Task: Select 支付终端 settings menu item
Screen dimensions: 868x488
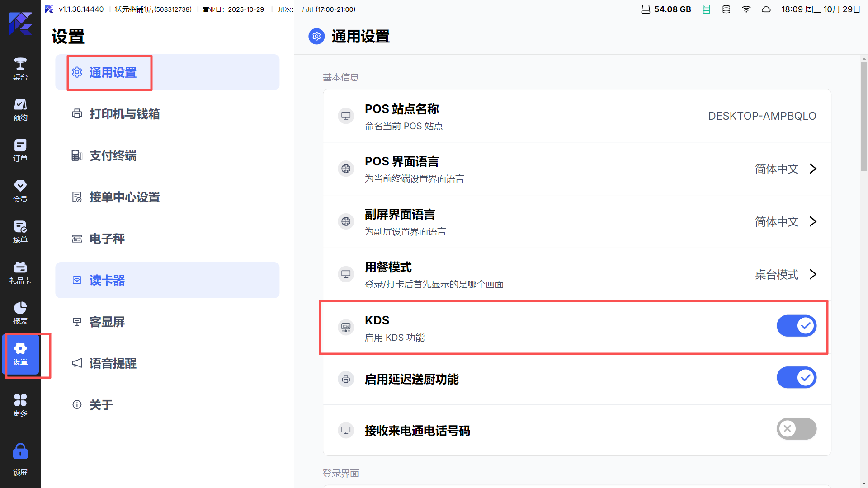Action: 113,155
